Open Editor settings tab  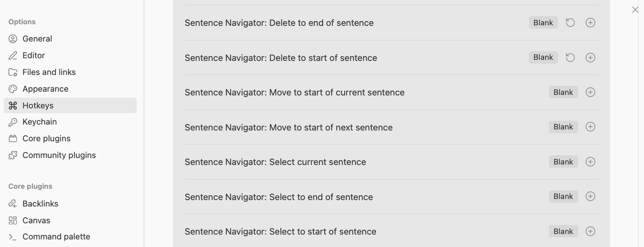click(x=33, y=56)
